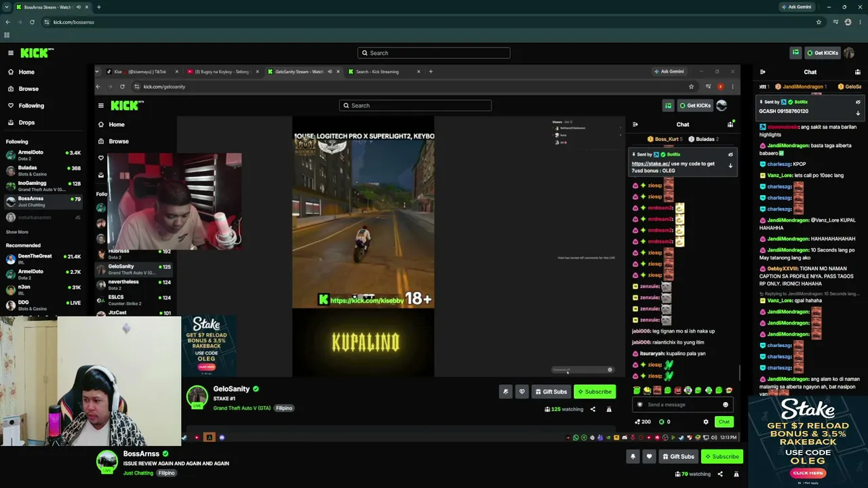Select the GeloSanity Stream tab in streamed browser
The height and width of the screenshot is (488, 868).
point(303,71)
